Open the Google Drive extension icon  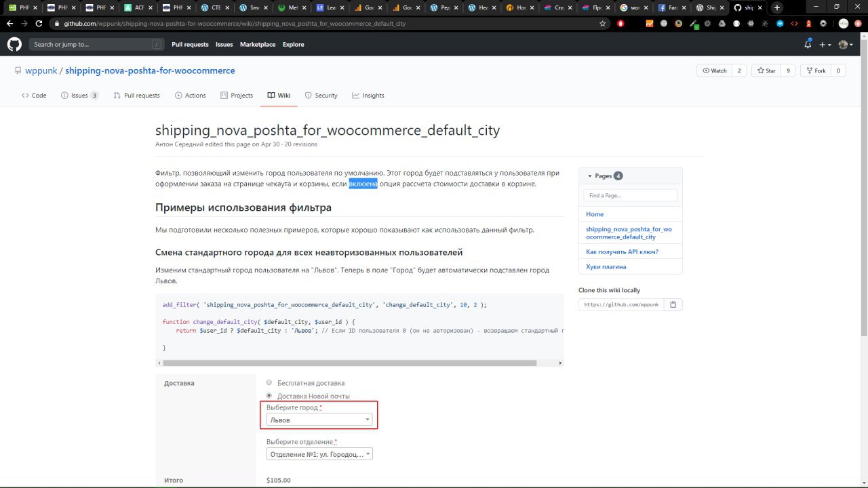click(x=722, y=23)
